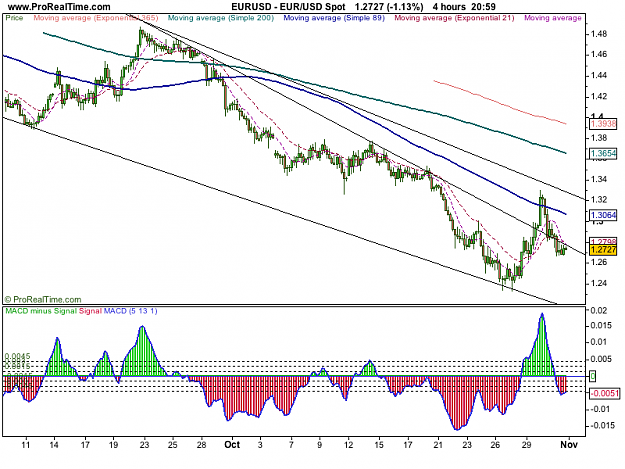Click the 1.3654 SMA 200 value tag

click(603, 153)
